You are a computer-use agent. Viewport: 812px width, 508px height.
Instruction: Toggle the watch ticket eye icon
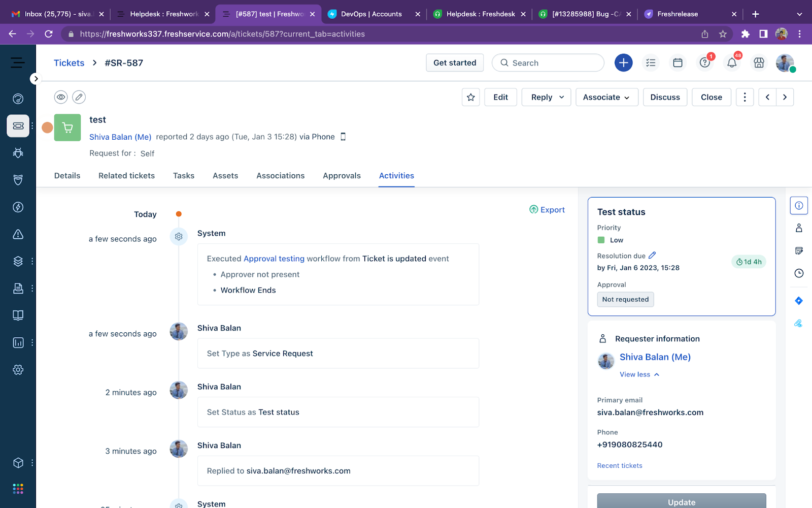[61, 97]
